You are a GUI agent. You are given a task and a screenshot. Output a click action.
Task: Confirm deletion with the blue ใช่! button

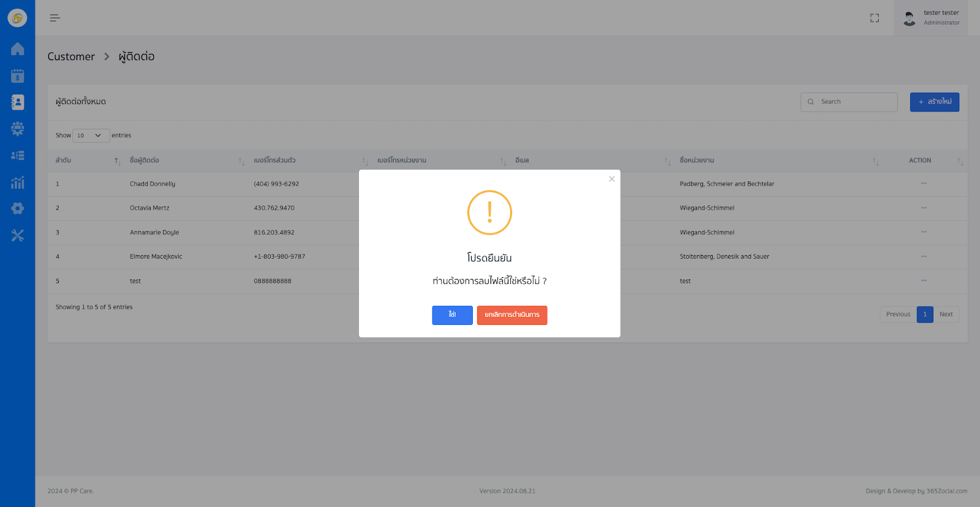point(452,315)
